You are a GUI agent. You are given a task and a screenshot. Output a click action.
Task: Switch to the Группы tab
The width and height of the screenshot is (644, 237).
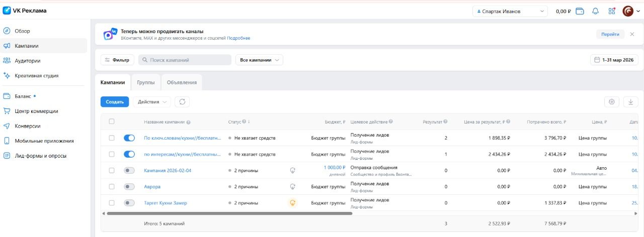(146, 82)
